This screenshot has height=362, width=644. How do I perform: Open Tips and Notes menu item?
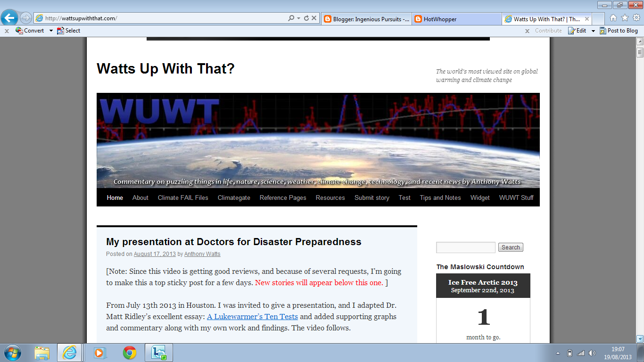[x=440, y=197]
